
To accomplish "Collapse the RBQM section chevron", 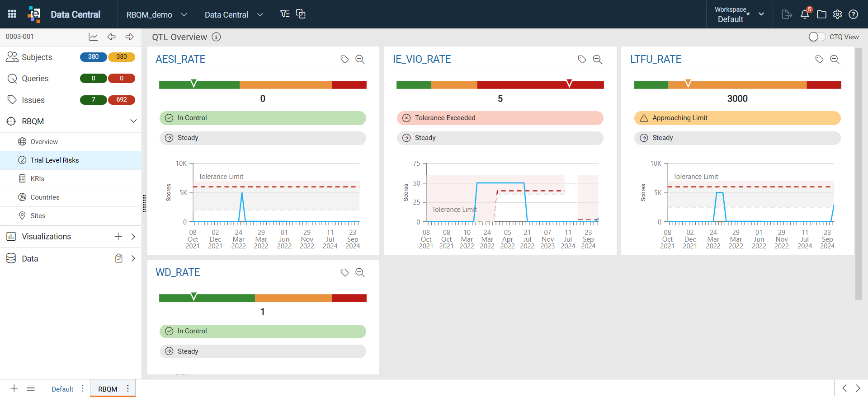I will 133,121.
